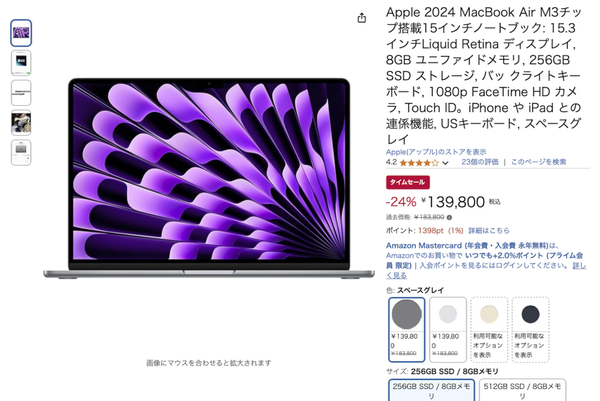Click 詳細はこちら next to points

point(489,230)
